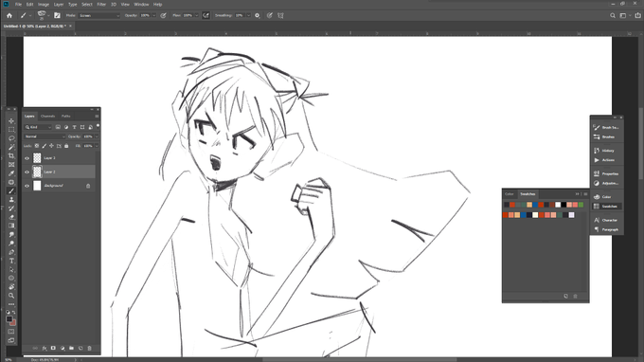
Task: Hide Layer 2 with its eye icon
Action: 27,172
